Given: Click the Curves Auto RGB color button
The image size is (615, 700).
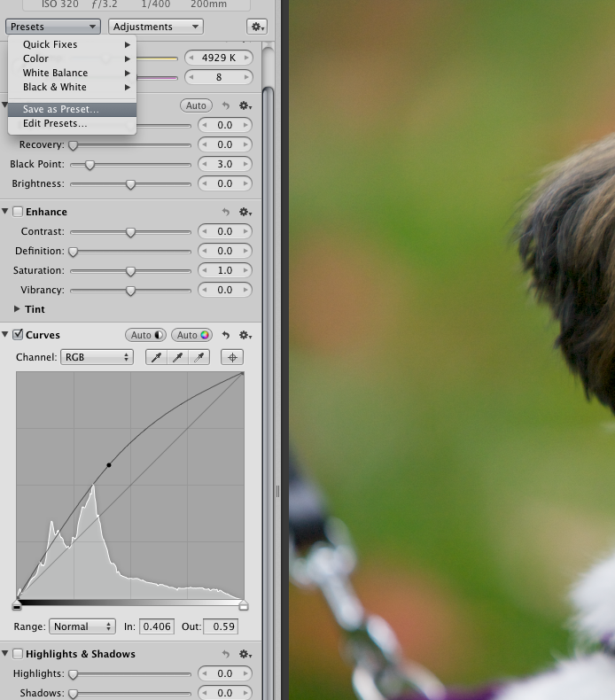Looking at the screenshot, I should (192, 335).
